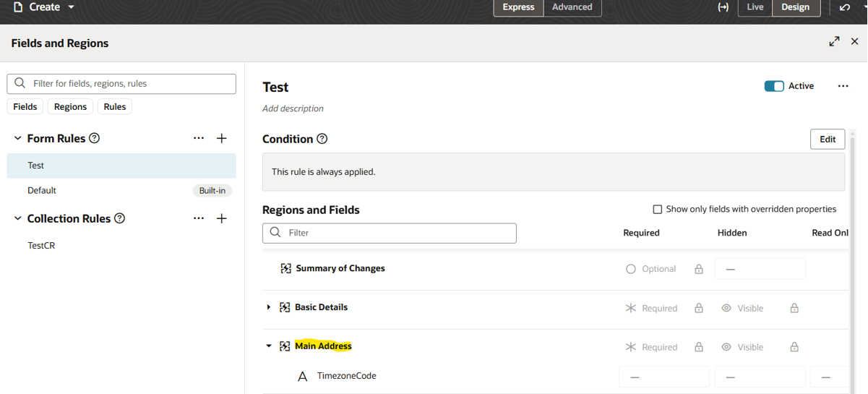Click the undo arrow in top bar
The height and width of the screenshot is (394, 868).
(x=845, y=7)
